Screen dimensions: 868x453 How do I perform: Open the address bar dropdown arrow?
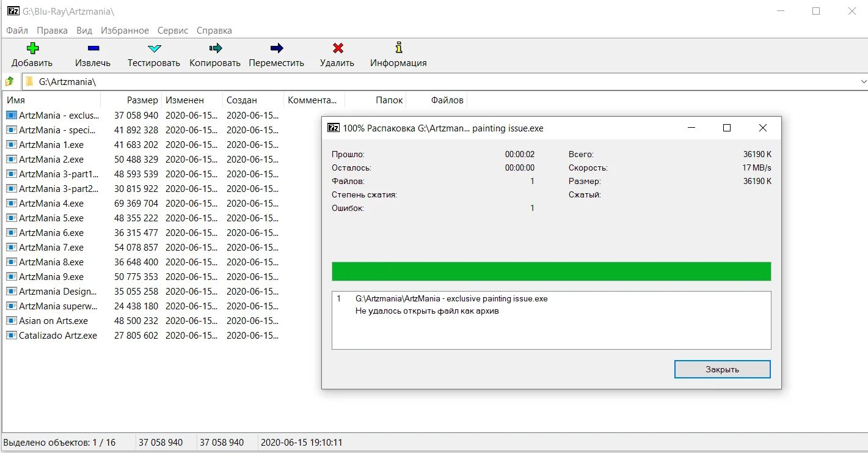point(863,81)
